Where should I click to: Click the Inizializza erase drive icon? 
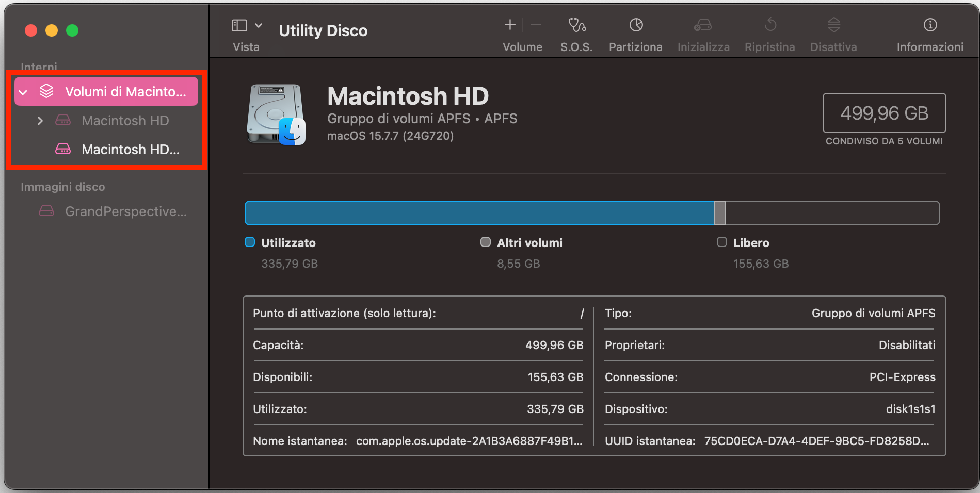click(703, 25)
